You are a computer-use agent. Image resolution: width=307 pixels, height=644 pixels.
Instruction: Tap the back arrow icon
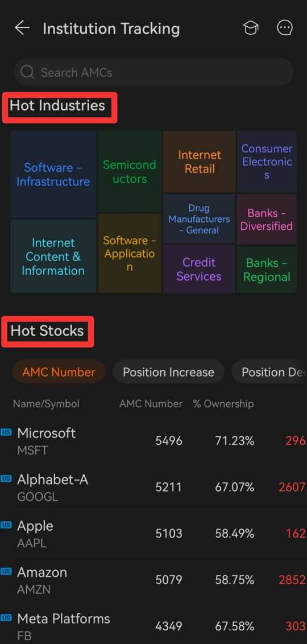point(22,28)
